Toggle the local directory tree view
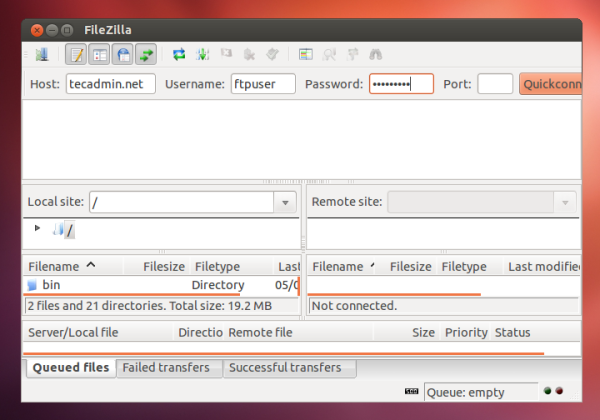The height and width of the screenshot is (420, 600). 100,55
